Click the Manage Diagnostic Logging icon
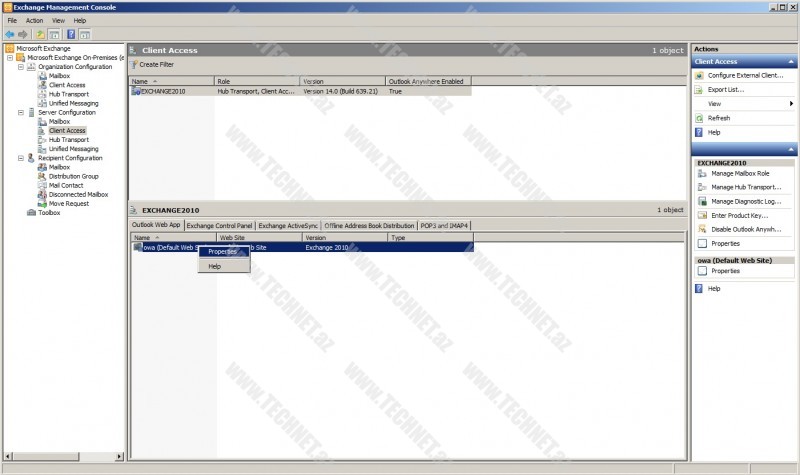 pyautogui.click(x=703, y=202)
